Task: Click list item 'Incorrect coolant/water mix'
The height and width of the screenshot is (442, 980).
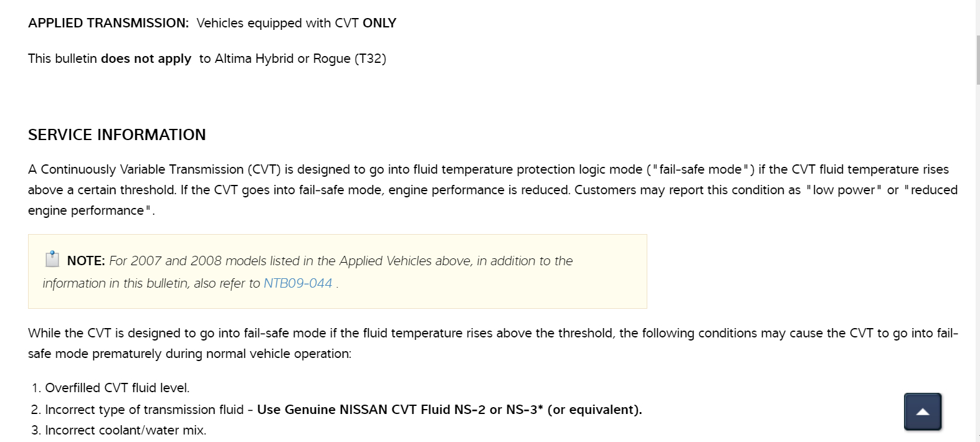Action: click(125, 430)
